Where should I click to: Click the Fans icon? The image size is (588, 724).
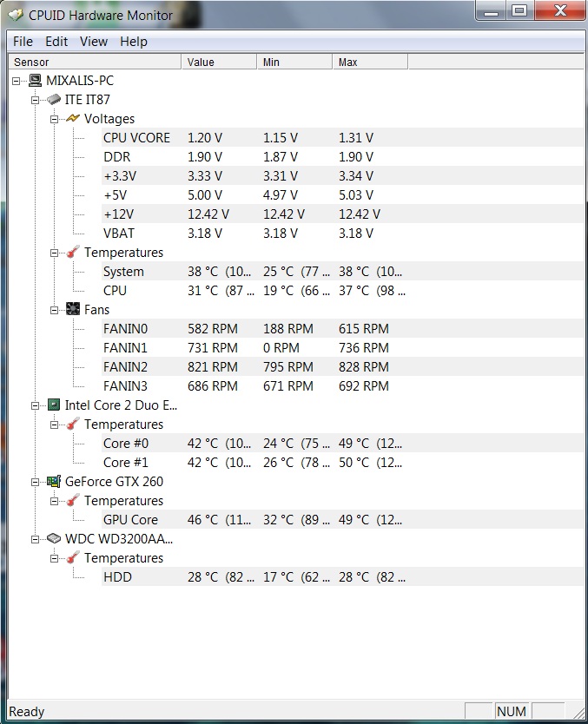pyautogui.click(x=72, y=309)
